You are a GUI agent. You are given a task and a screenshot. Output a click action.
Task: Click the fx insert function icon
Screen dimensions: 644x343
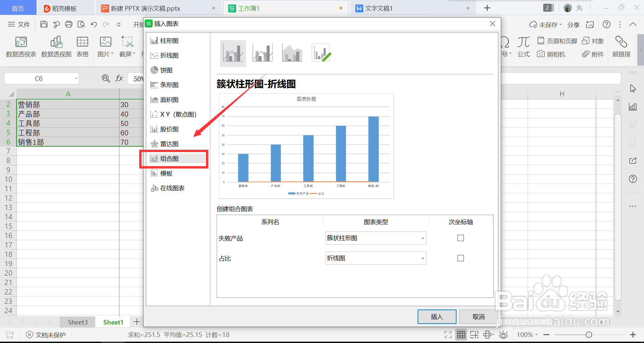(x=119, y=78)
